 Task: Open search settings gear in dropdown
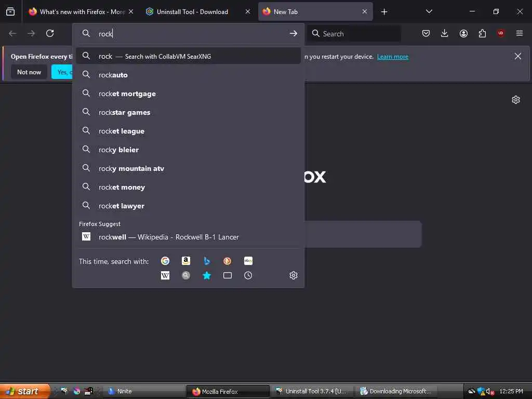[x=294, y=275]
